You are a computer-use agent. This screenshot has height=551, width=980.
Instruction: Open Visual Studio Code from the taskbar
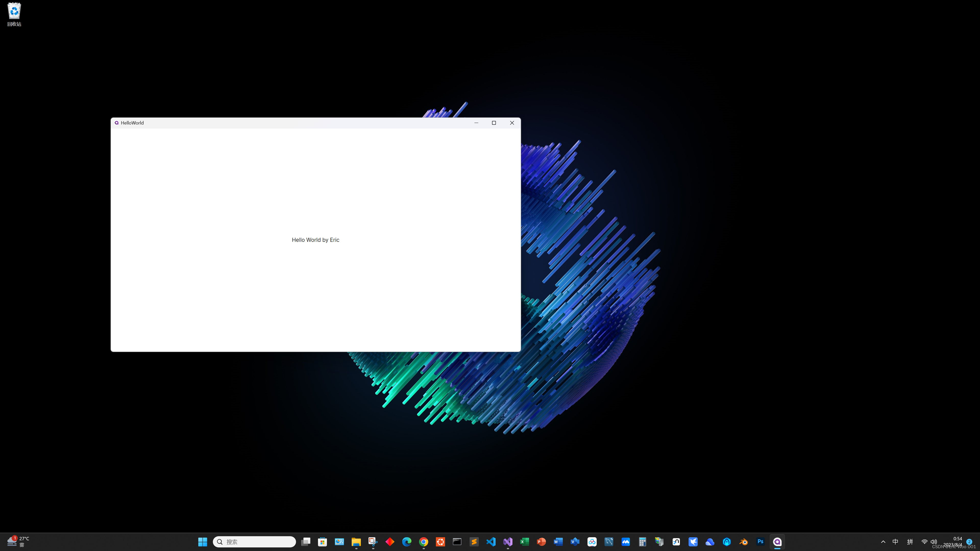491,542
